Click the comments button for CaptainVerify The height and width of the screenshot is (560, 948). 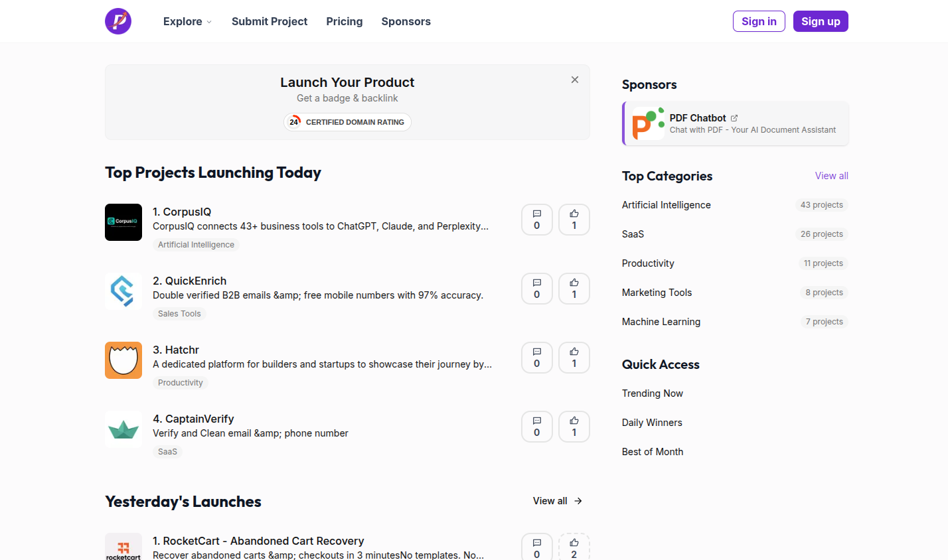[x=537, y=427]
